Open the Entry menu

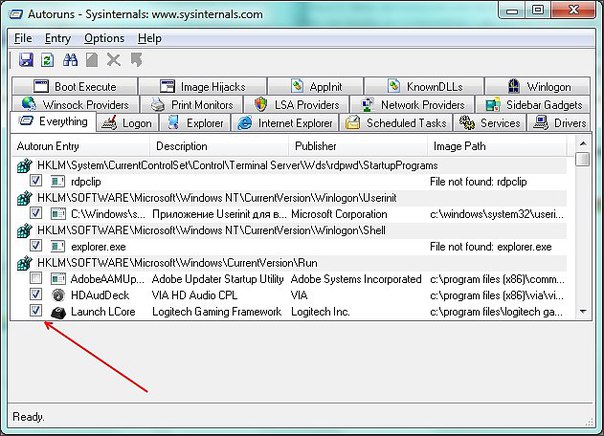58,38
